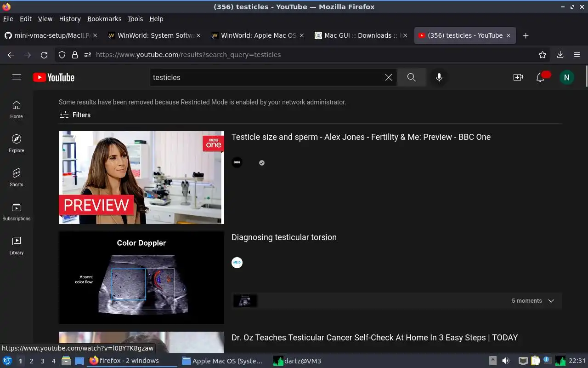Open the Apple Mac OS taskbar window

(x=223, y=361)
